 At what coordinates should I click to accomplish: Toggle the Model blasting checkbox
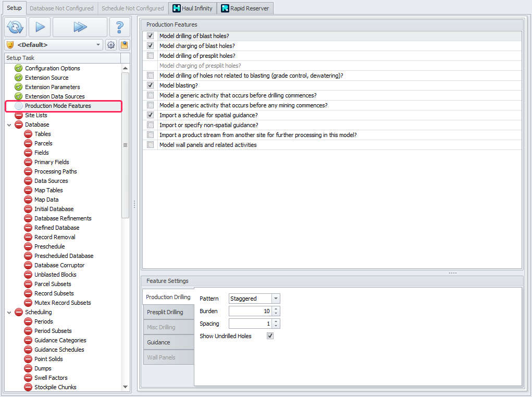click(150, 85)
